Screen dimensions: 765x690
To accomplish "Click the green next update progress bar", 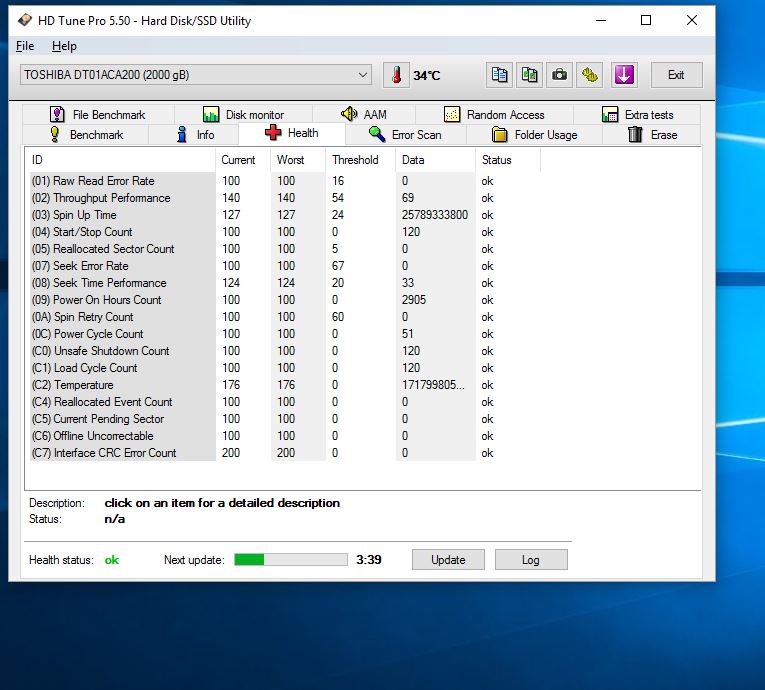I will tap(291, 560).
